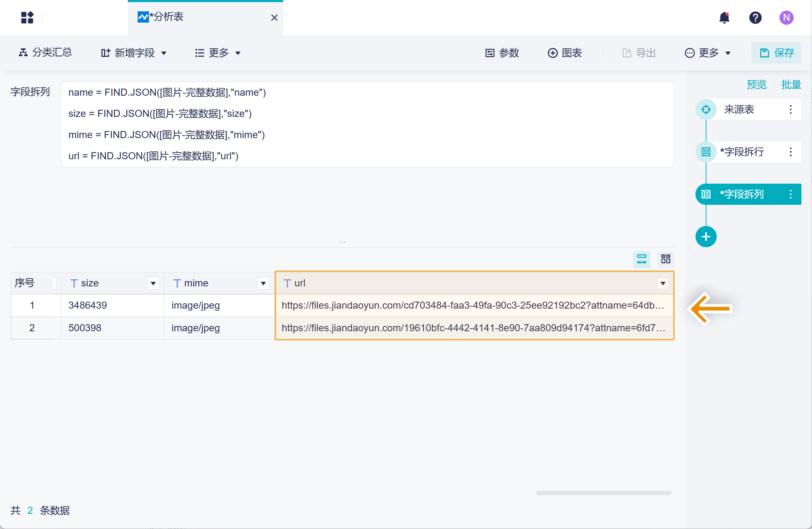Click the 保存 button
Screen dimensions: 812x529
[776, 53]
